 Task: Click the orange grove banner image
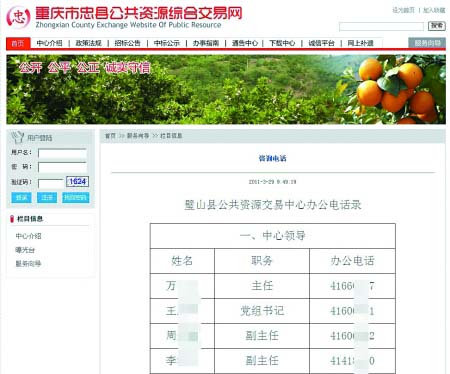click(226, 89)
